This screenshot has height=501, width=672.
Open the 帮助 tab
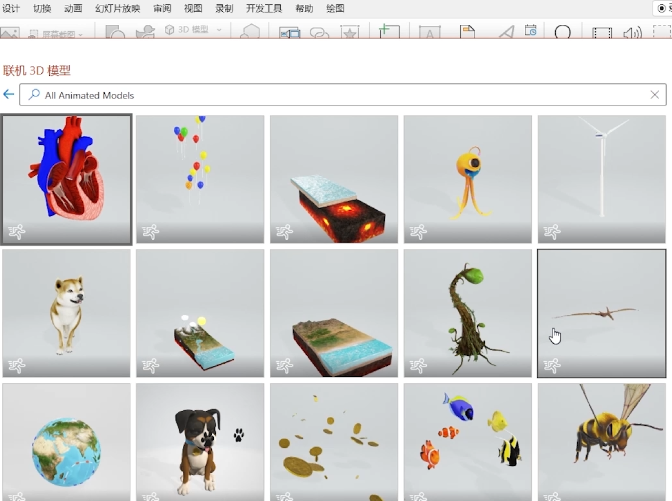click(x=304, y=8)
